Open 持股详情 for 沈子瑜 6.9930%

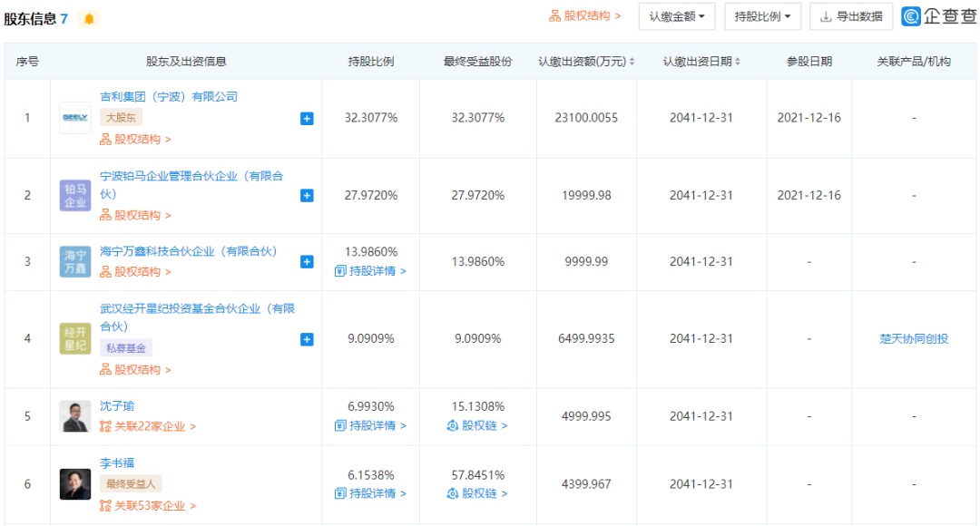(x=370, y=426)
